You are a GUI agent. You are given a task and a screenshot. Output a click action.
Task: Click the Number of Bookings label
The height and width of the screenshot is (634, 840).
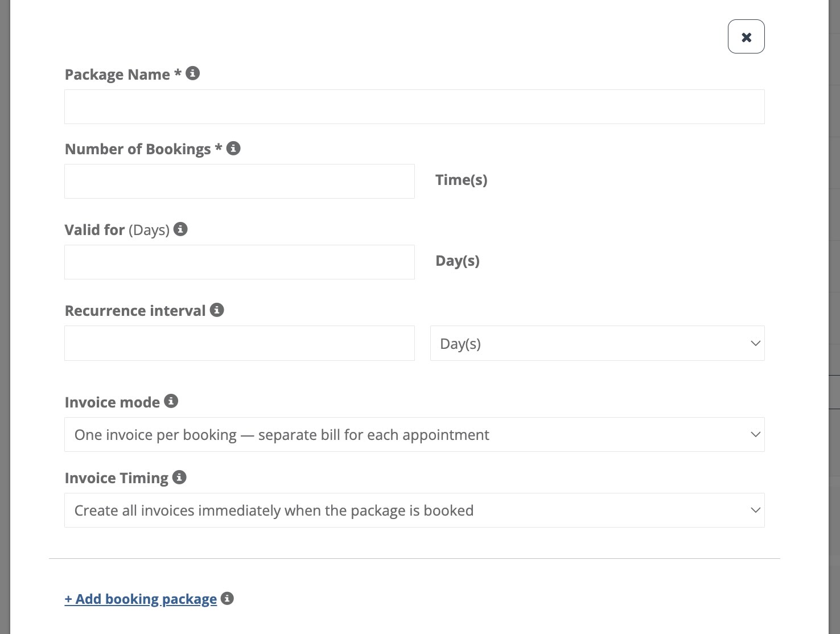(x=138, y=149)
